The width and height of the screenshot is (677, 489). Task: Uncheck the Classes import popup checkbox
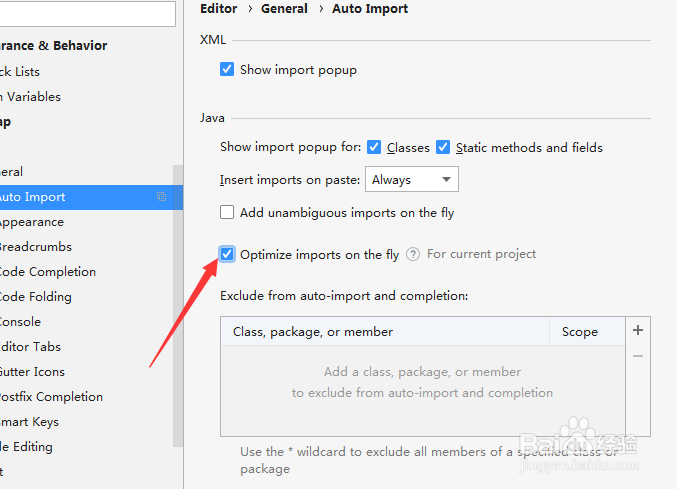click(374, 147)
